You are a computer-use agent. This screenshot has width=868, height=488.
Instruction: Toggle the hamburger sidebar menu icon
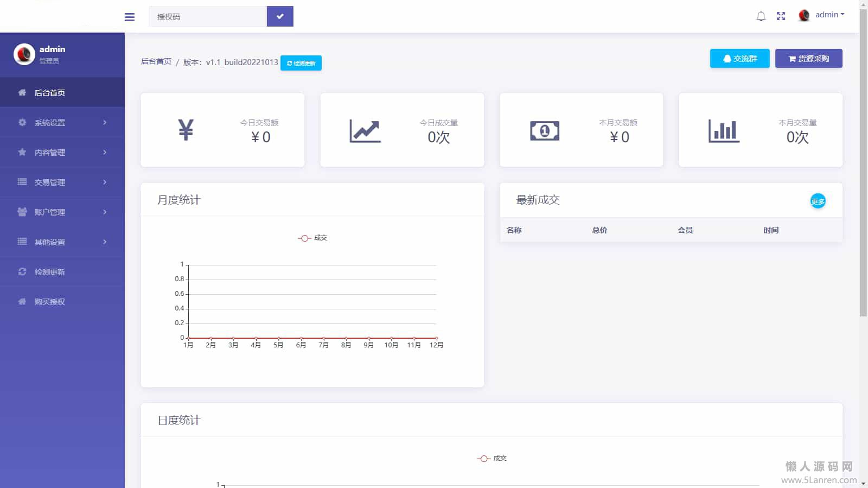pyautogui.click(x=129, y=17)
